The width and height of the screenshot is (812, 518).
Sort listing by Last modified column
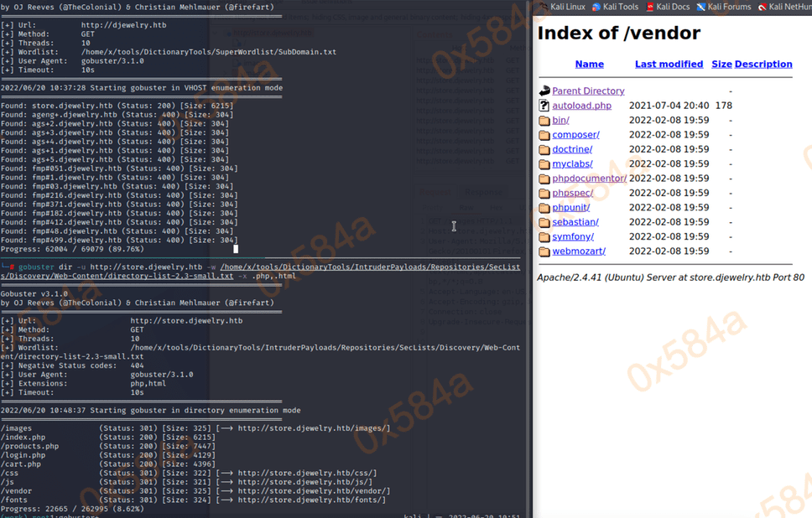(669, 64)
